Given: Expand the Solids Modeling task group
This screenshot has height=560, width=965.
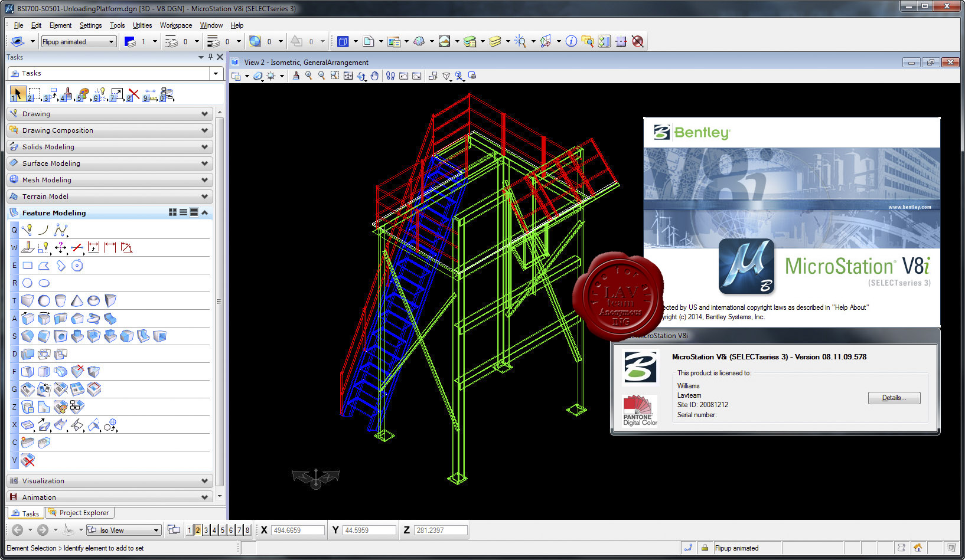Looking at the screenshot, I should point(110,147).
